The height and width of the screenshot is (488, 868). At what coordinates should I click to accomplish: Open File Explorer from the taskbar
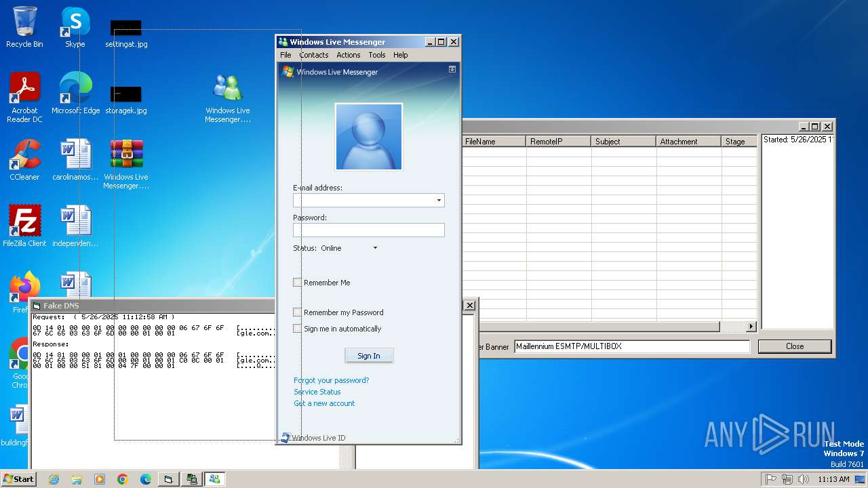77,479
